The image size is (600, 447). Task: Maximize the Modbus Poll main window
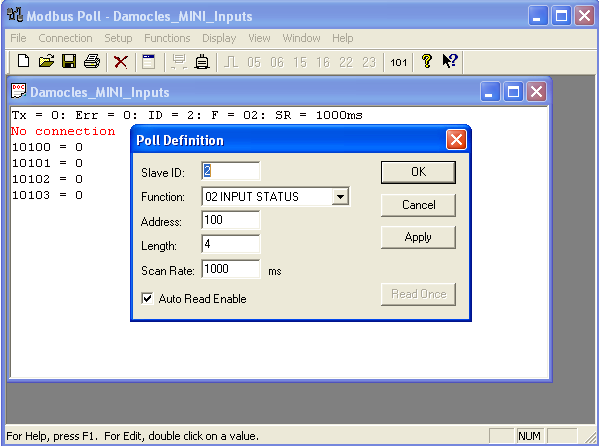[x=561, y=16]
